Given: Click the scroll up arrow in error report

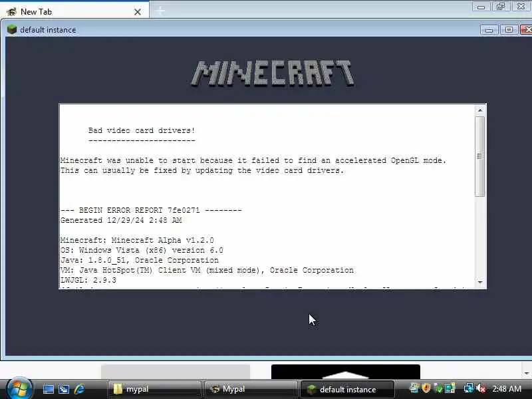Looking at the screenshot, I should click(x=479, y=110).
